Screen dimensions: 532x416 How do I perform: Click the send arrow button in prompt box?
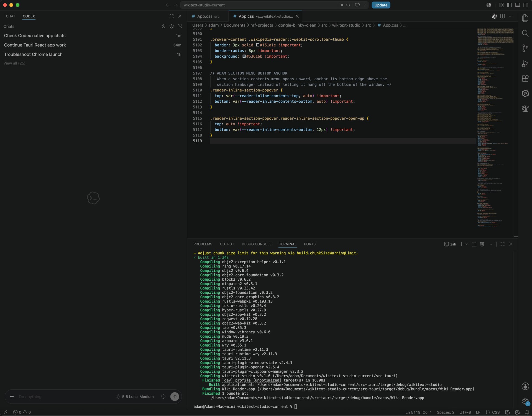click(x=175, y=397)
